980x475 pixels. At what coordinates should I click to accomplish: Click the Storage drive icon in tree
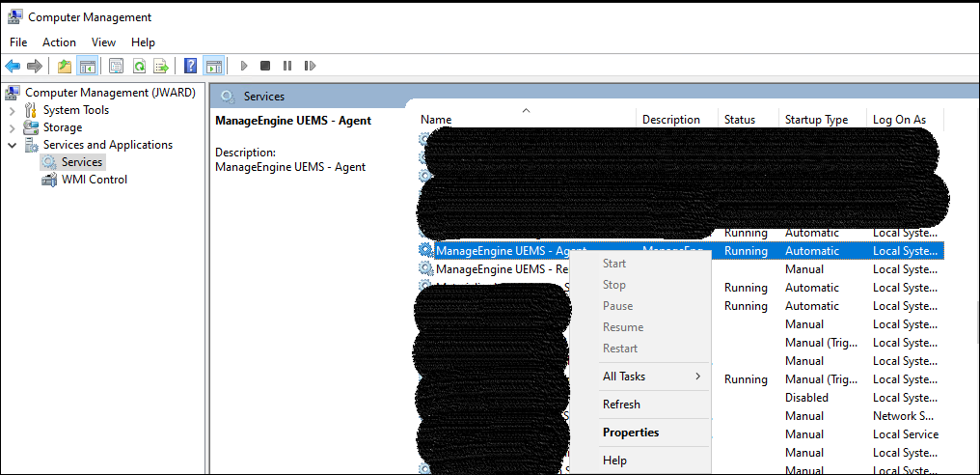tap(31, 127)
